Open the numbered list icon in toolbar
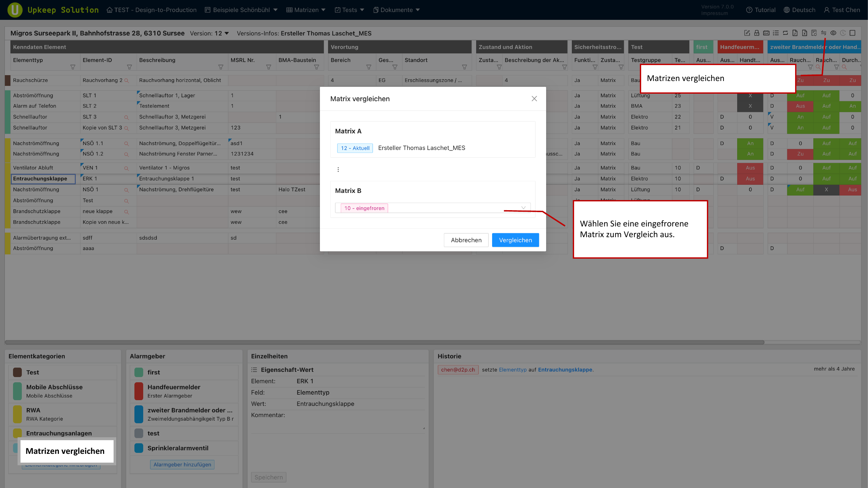 coord(776,33)
